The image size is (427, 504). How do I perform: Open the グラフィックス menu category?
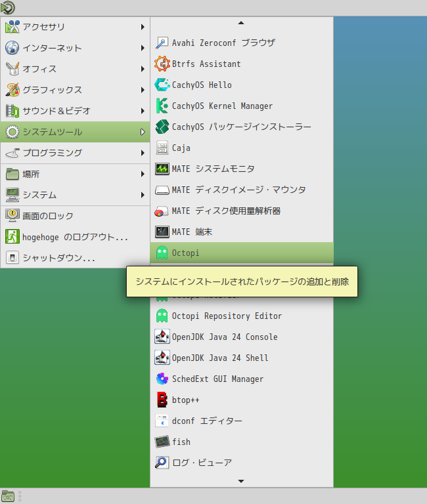point(76,90)
